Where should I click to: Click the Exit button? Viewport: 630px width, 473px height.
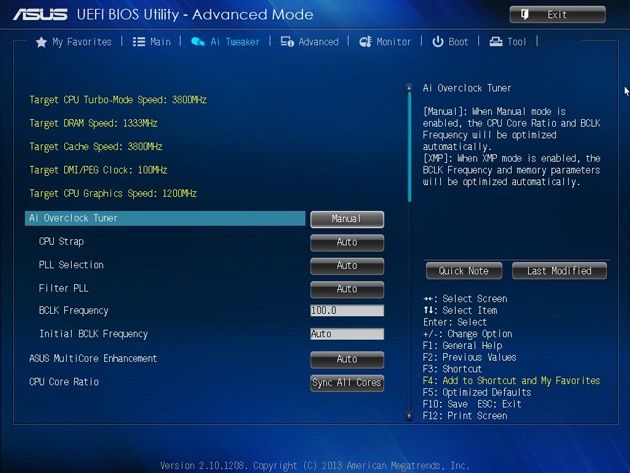point(557,15)
